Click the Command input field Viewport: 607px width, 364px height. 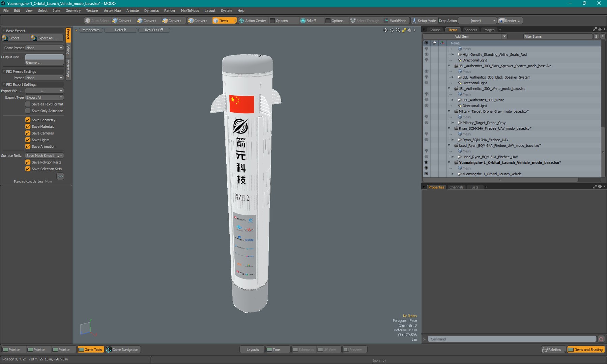pyautogui.click(x=512, y=339)
